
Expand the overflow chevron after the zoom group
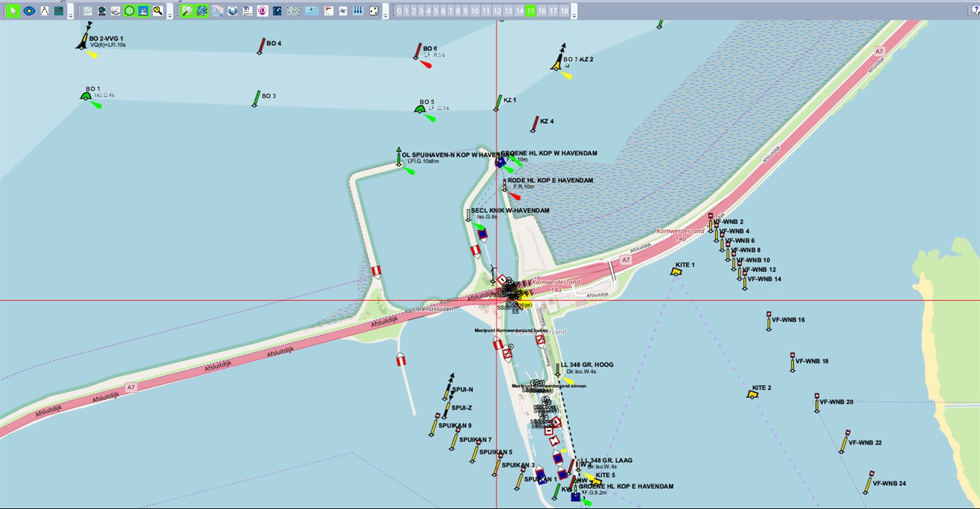170,13
